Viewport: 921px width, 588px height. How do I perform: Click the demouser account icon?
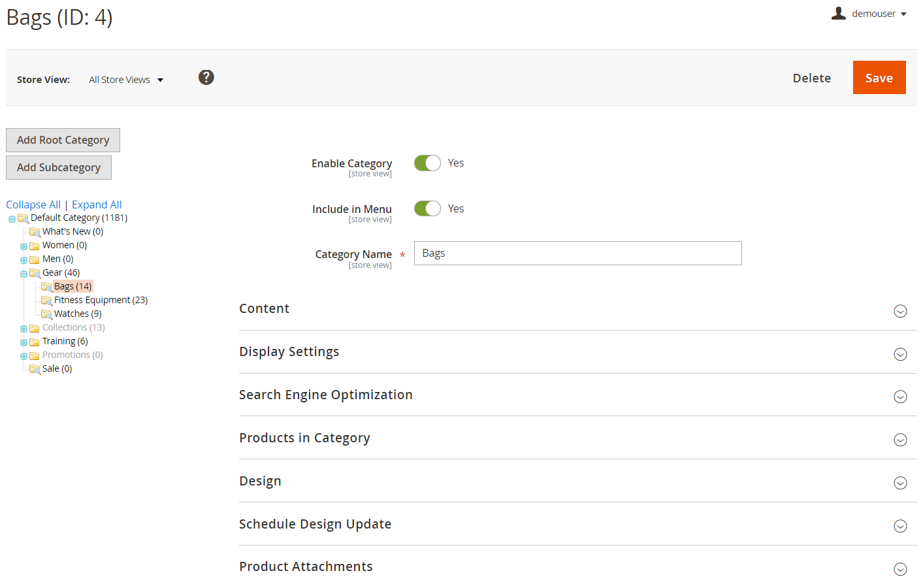pos(839,14)
